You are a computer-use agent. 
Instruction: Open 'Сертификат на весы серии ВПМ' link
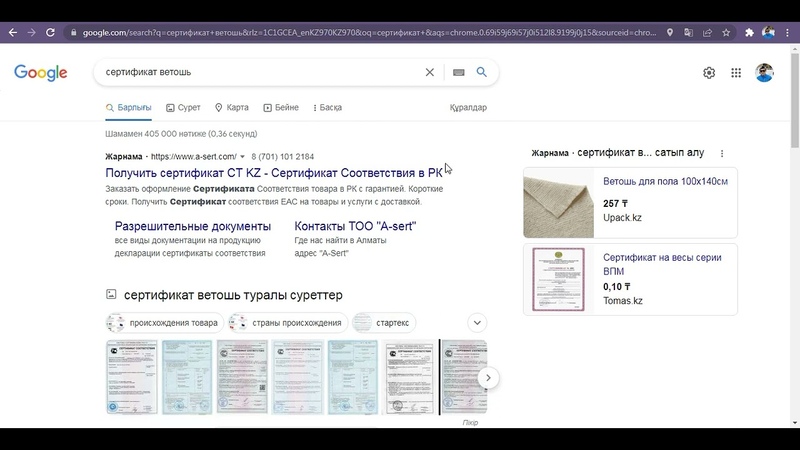[x=662, y=264]
